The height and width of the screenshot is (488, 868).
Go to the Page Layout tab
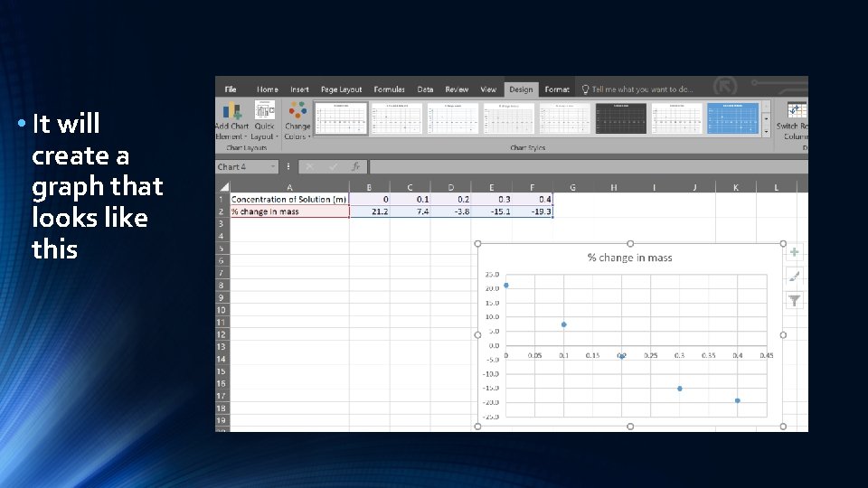[x=341, y=89]
